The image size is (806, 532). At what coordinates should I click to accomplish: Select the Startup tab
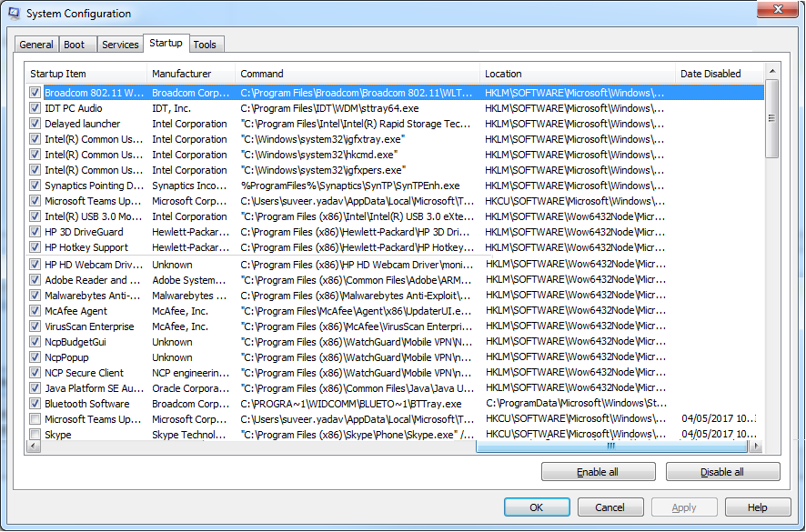click(x=166, y=43)
